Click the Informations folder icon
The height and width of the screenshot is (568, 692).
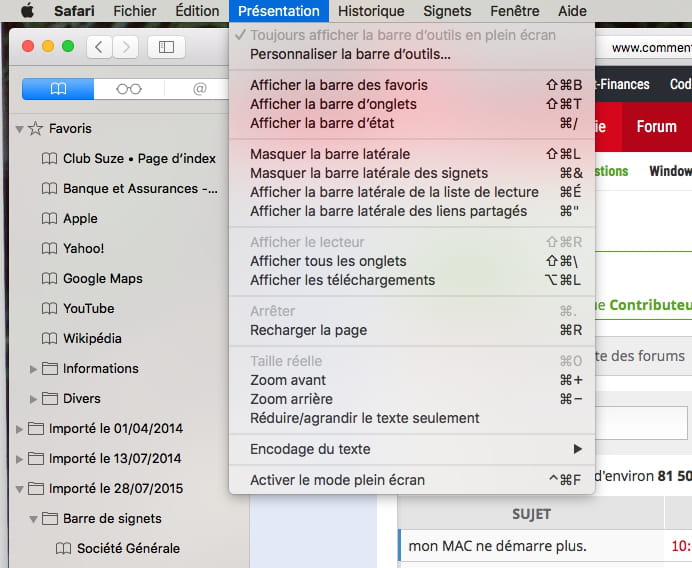pyautogui.click(x=49, y=369)
